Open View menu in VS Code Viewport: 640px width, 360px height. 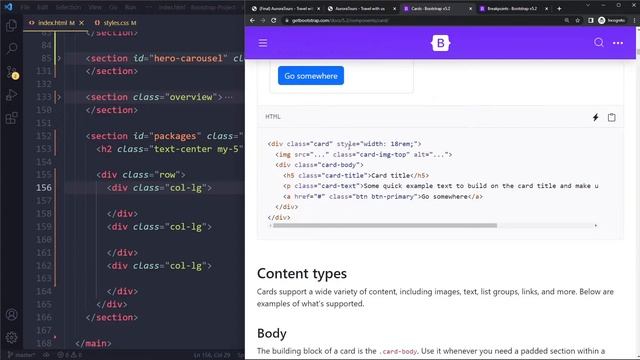[95, 7]
